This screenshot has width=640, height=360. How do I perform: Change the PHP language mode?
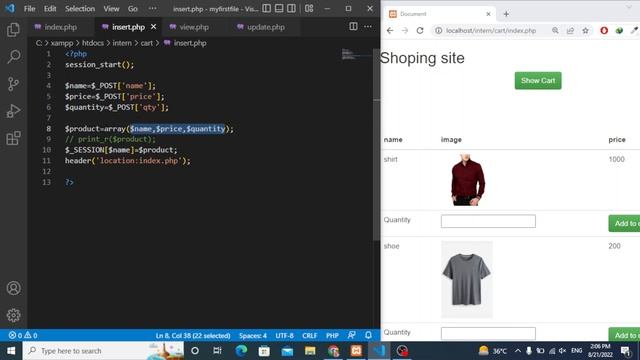tap(332, 336)
